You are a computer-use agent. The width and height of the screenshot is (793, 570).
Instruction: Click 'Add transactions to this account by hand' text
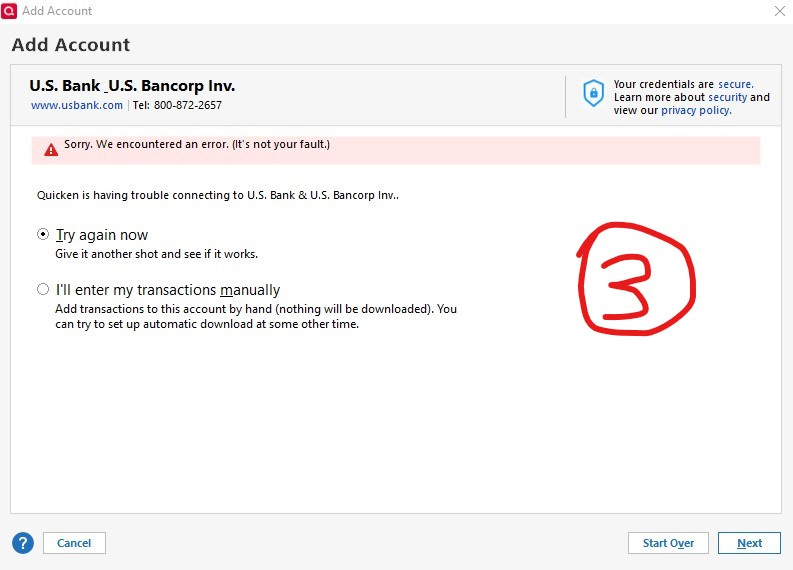pyautogui.click(x=256, y=316)
